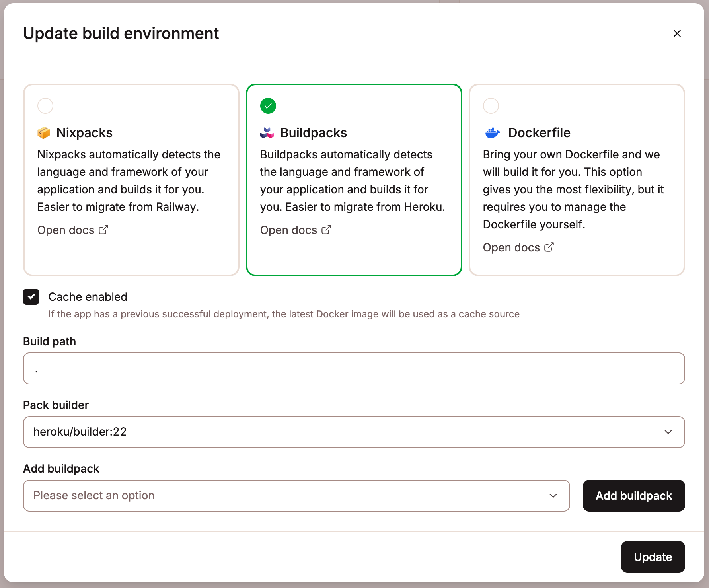This screenshot has width=709, height=588.
Task: Click the Pack builder chevron arrow
Action: 668,432
